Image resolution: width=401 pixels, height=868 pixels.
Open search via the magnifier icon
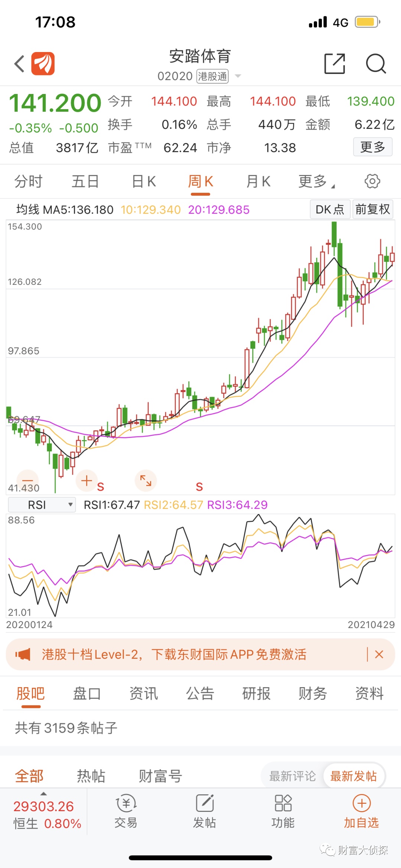[x=376, y=64]
